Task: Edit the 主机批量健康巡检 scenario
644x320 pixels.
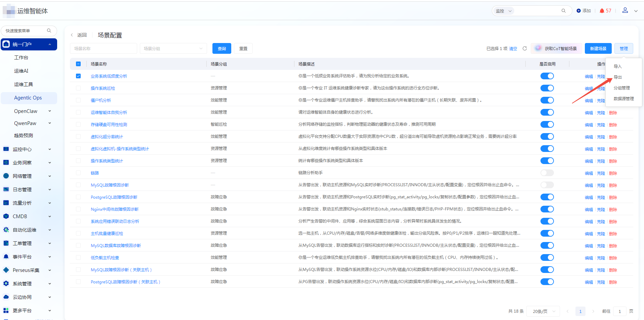Action: tap(589, 234)
